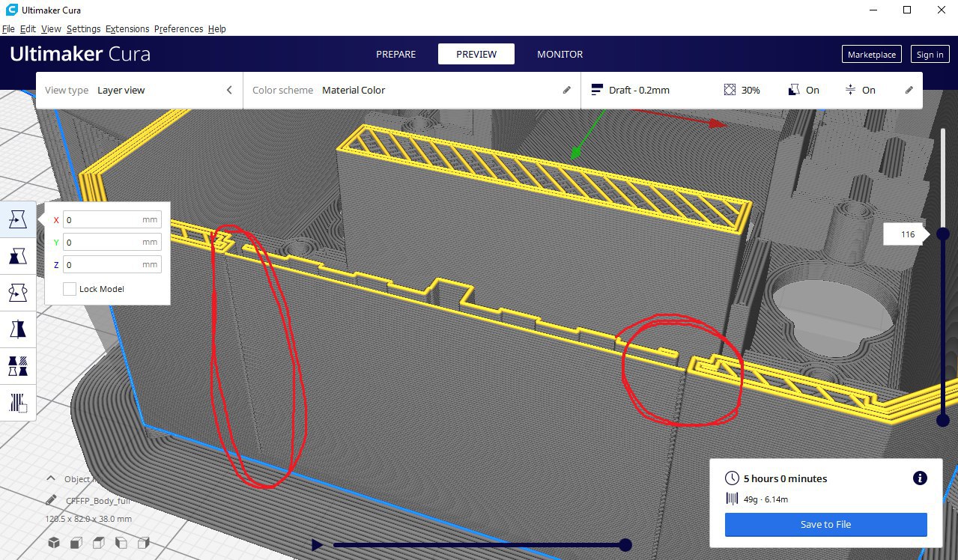
Task: Click the upper layer slider handle
Action: [x=943, y=234]
